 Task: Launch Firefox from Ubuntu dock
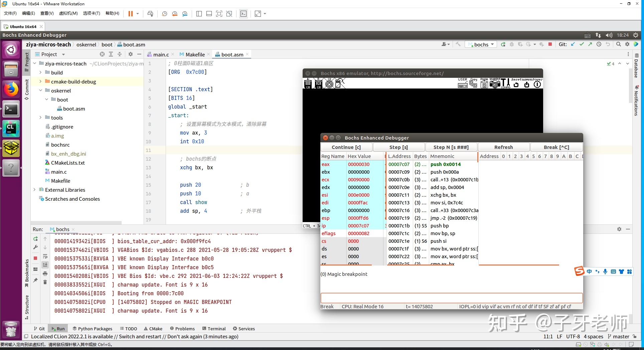click(x=11, y=89)
